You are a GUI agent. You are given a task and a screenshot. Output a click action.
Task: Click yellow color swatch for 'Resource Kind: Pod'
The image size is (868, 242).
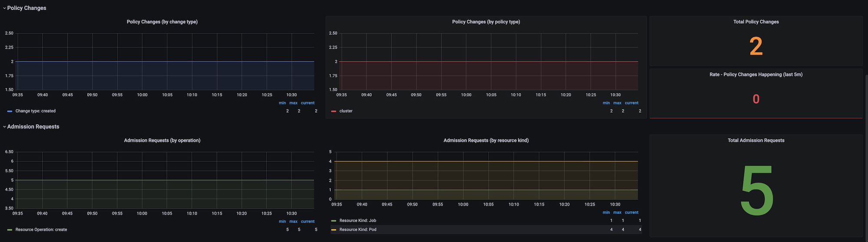[333, 230]
